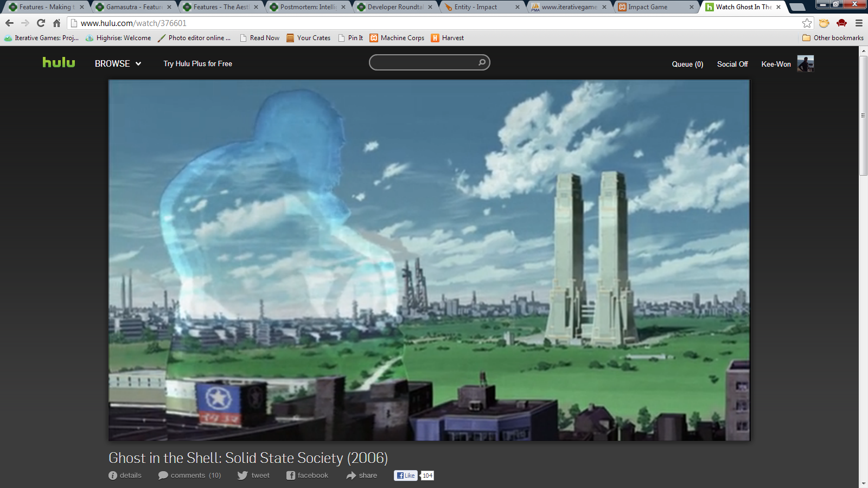Click the Kee-Won username link

pos(776,64)
